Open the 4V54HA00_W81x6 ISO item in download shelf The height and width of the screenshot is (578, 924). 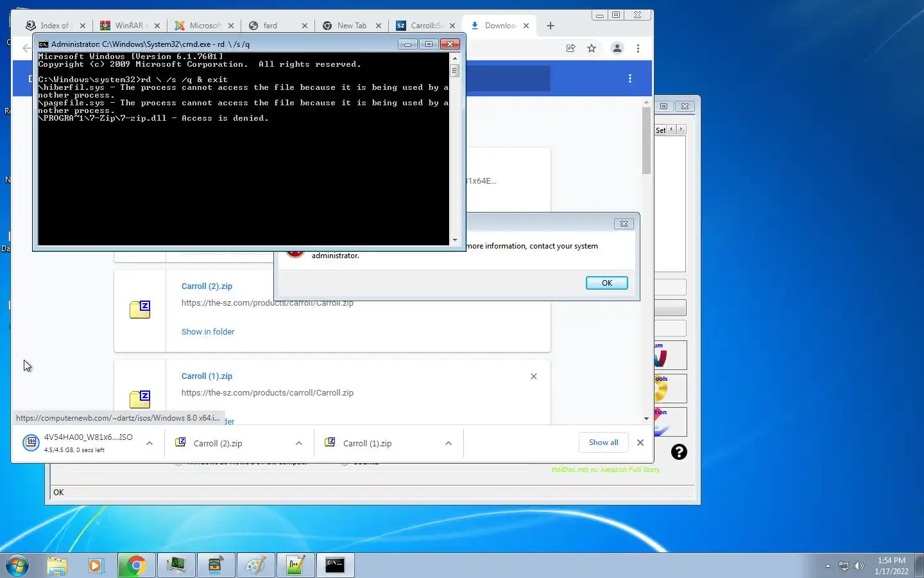78,442
